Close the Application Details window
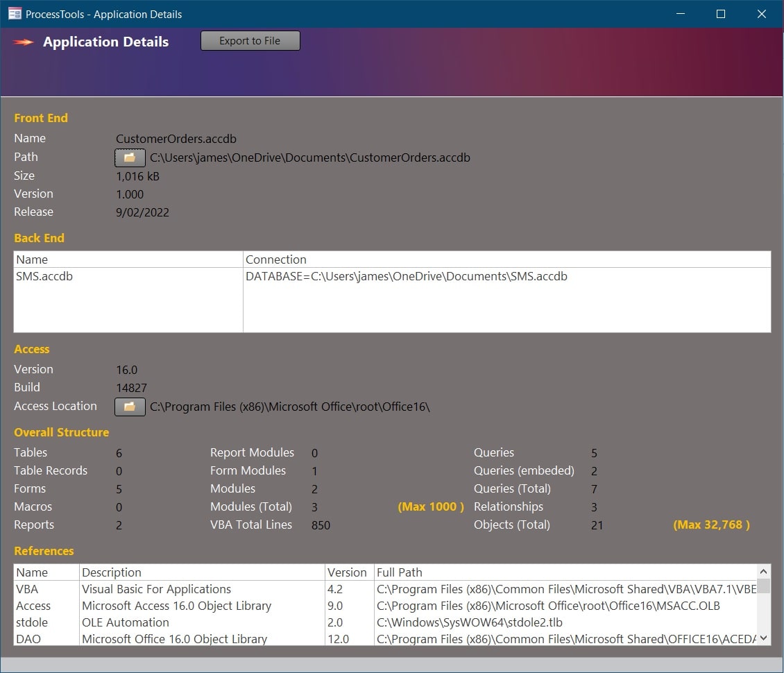 click(762, 14)
